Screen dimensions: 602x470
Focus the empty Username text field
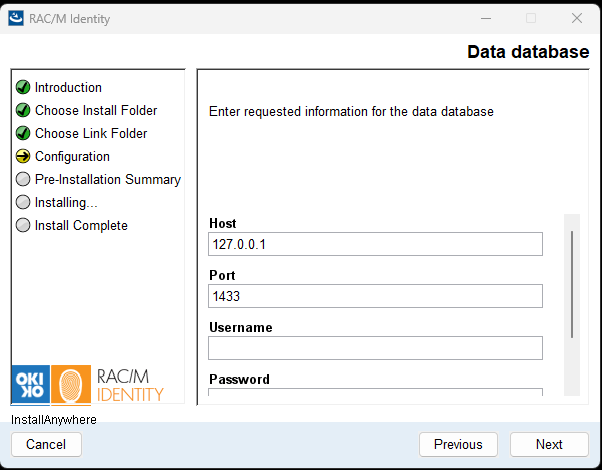[375, 348]
